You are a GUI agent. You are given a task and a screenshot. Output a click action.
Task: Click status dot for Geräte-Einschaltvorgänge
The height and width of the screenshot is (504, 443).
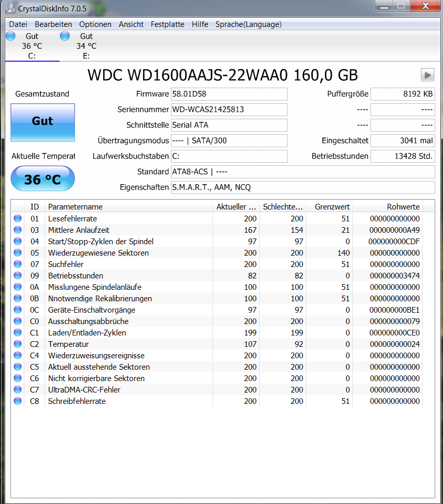[x=18, y=310]
